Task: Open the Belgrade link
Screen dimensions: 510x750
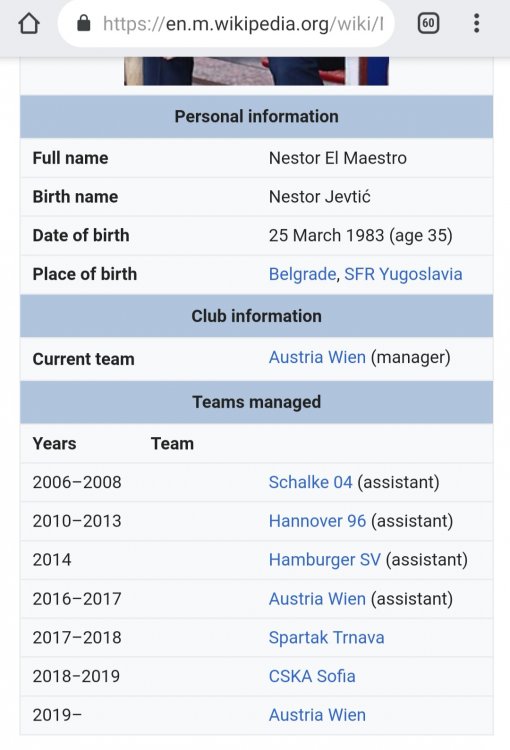Action: point(302,274)
